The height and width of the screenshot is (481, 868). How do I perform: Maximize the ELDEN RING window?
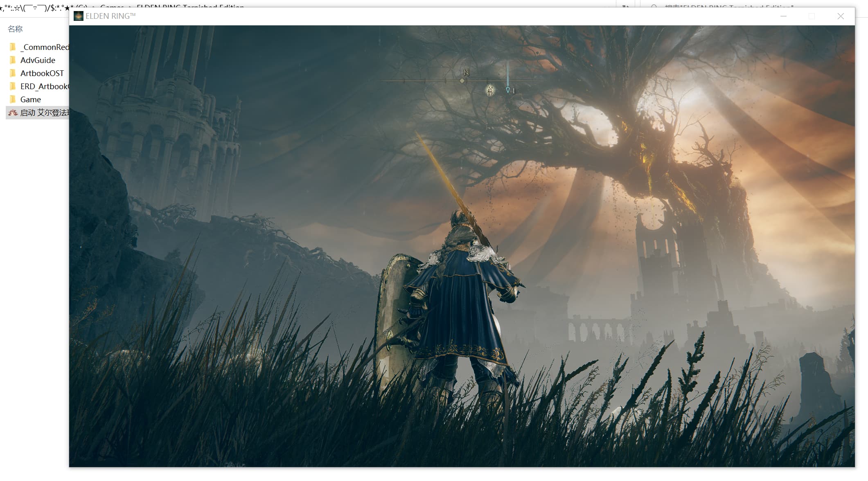812,16
